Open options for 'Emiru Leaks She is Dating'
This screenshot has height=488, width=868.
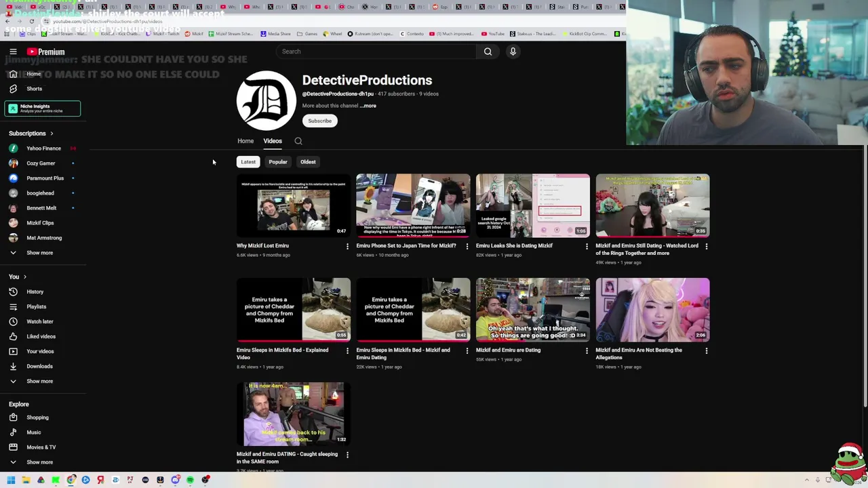(587, 246)
